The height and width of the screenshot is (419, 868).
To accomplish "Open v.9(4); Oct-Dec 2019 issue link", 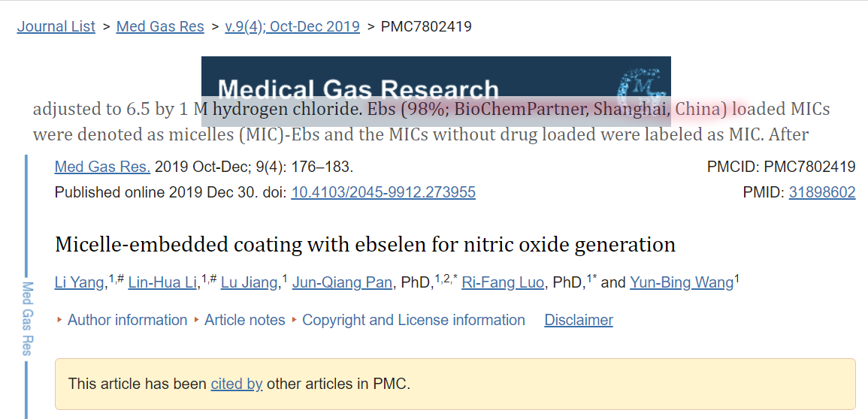I will [292, 26].
